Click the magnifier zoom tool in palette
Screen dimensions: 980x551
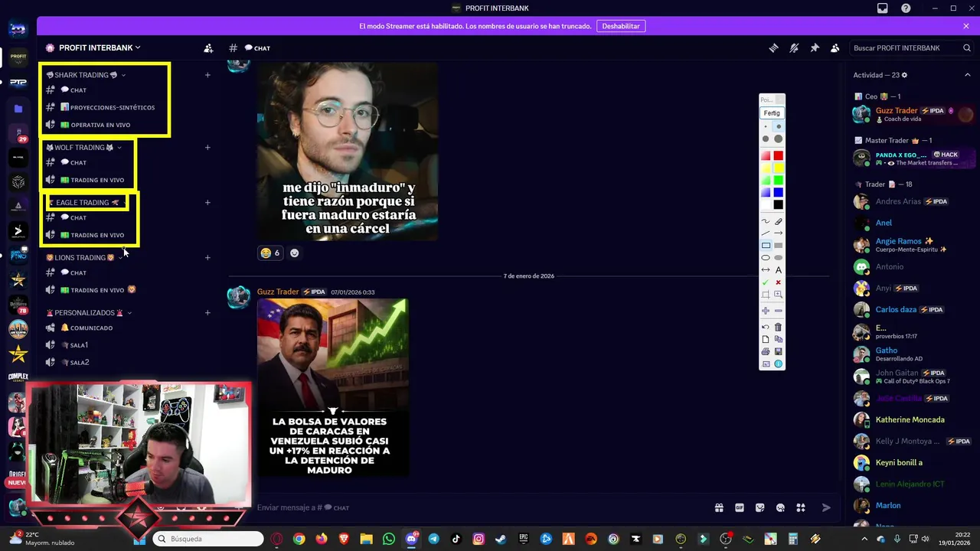click(779, 295)
